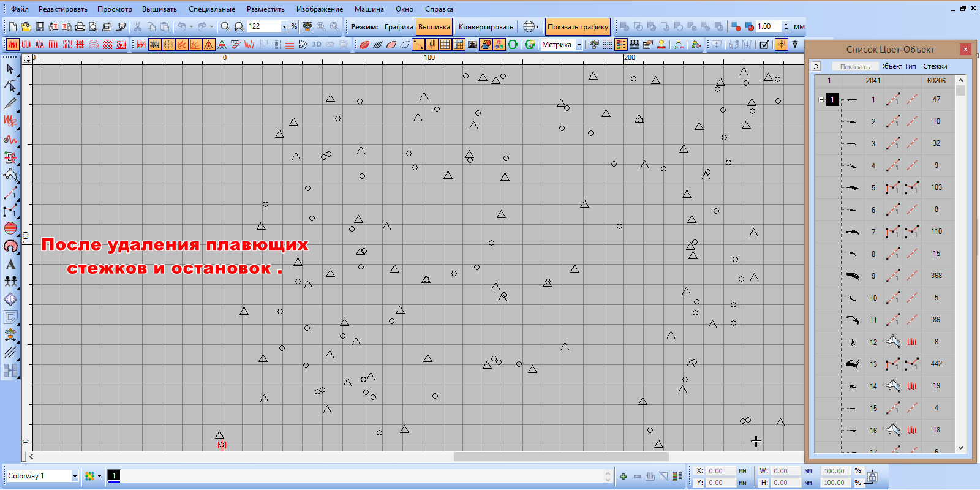Open print preview with the magnifier page icon
The height and width of the screenshot is (490, 980).
click(93, 26)
